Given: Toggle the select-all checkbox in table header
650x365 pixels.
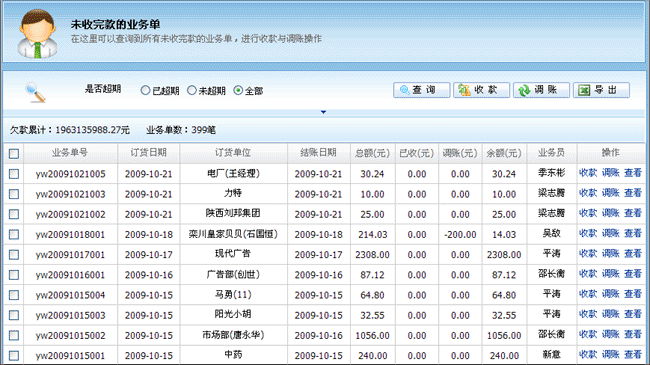Looking at the screenshot, I should tap(14, 154).
